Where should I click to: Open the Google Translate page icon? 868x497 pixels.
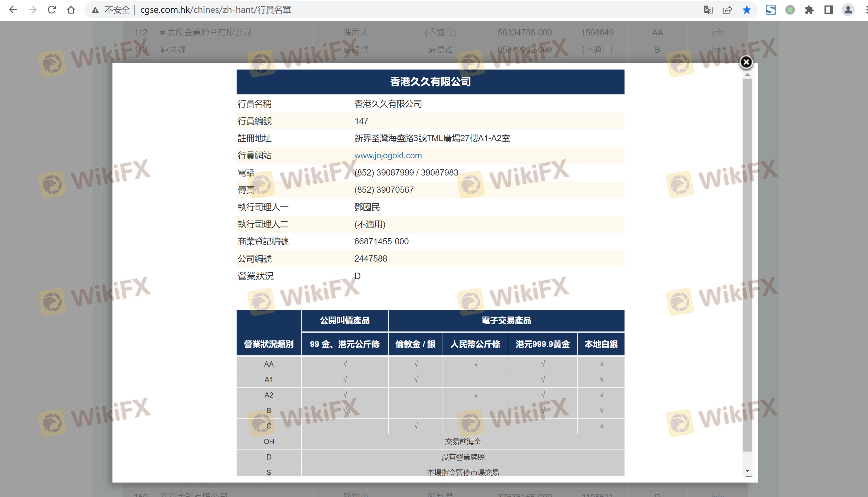708,10
